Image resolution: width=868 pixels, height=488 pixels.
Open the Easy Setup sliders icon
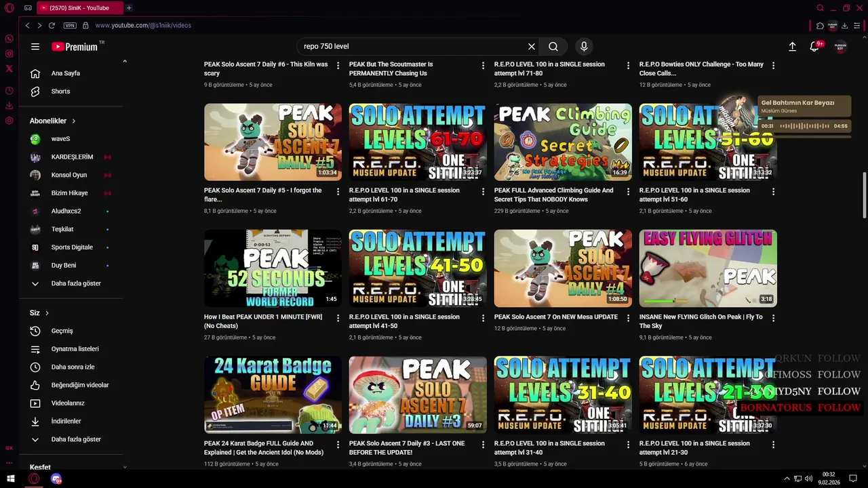click(856, 26)
